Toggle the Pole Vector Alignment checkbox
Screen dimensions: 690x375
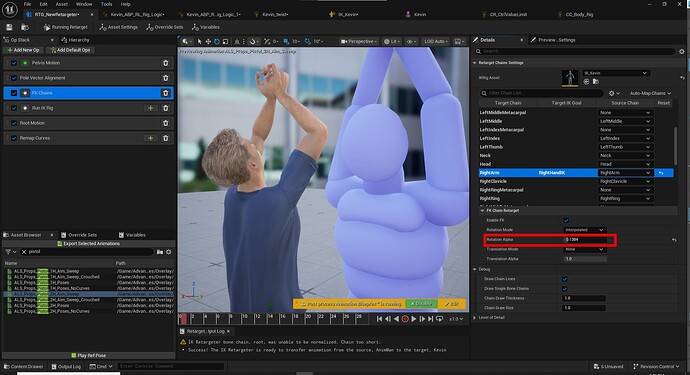pos(14,78)
